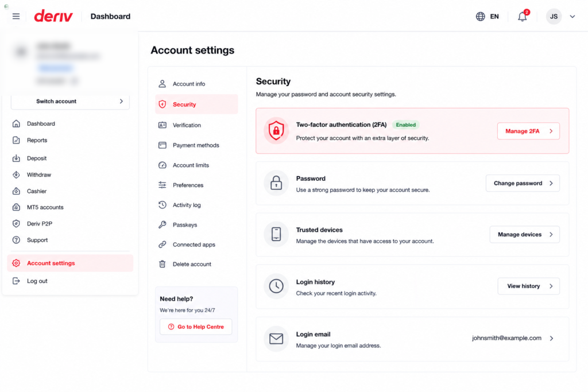This screenshot has height=392, width=588.
Task: Click the Verification ID card icon
Action: (162, 125)
